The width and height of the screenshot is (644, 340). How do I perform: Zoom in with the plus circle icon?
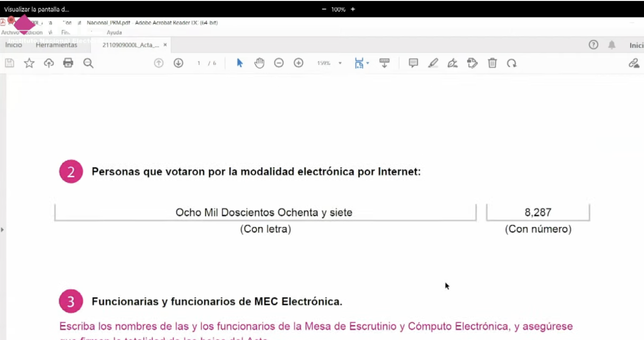(298, 63)
